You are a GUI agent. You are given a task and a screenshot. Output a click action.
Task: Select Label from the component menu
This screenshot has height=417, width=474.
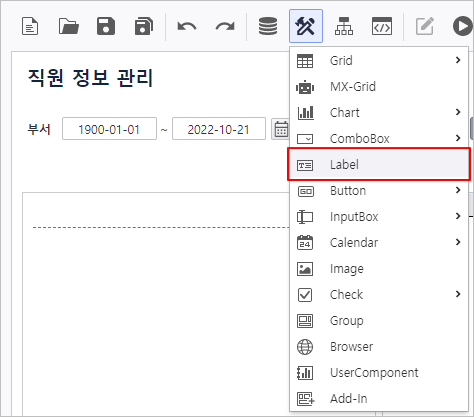379,165
